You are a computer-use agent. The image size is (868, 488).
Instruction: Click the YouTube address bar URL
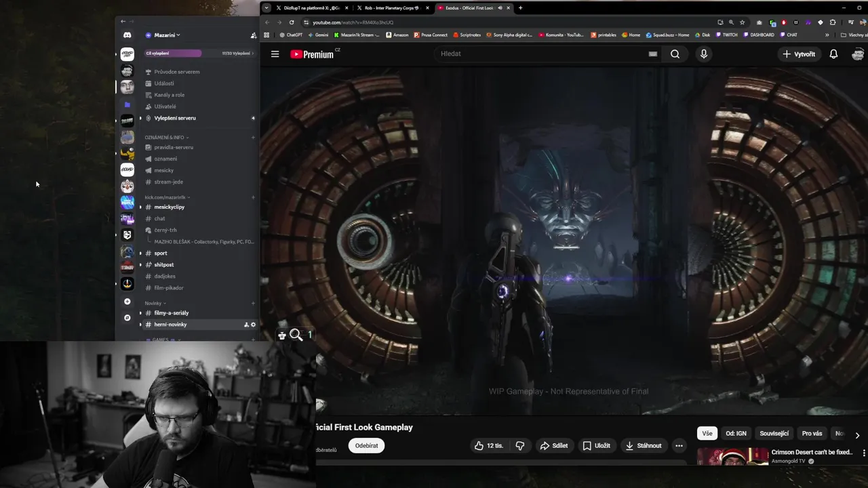[x=353, y=22]
